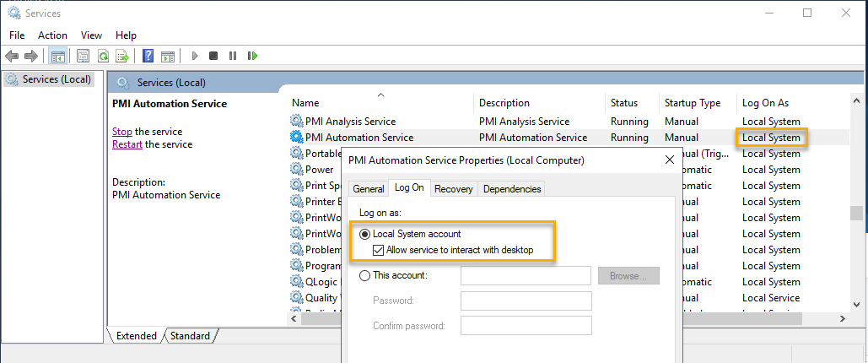
Task: Click the Refresh toolbar icon
Action: click(x=103, y=56)
